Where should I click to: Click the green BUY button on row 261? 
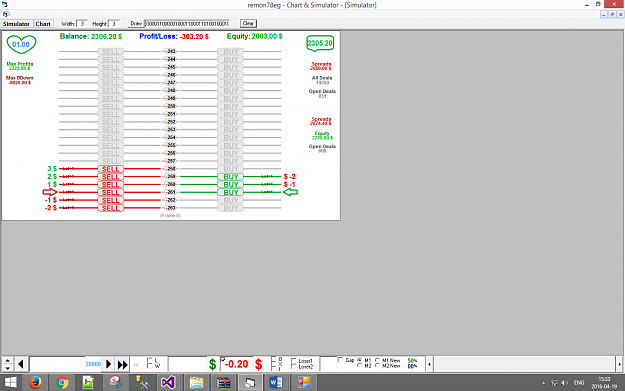(230, 192)
